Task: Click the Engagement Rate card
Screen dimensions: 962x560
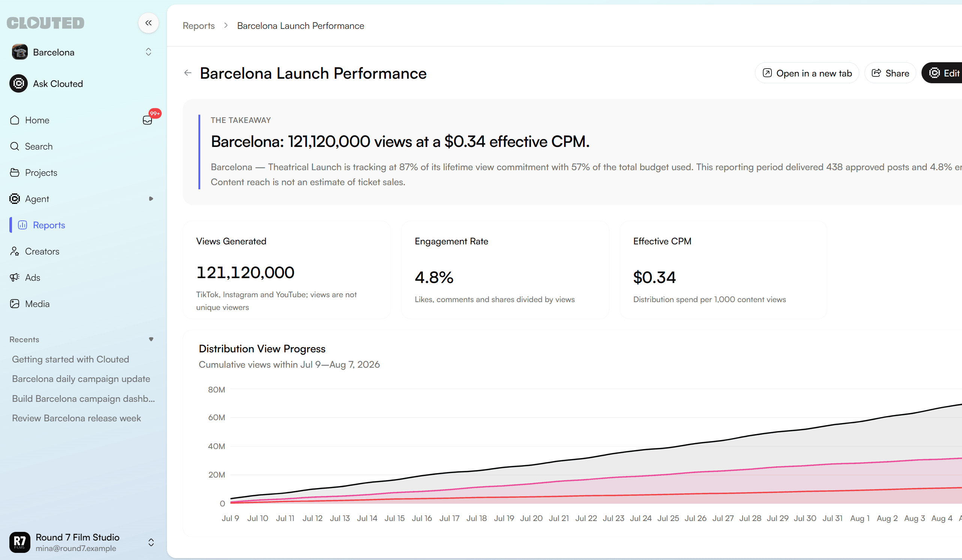Action: [505, 270]
